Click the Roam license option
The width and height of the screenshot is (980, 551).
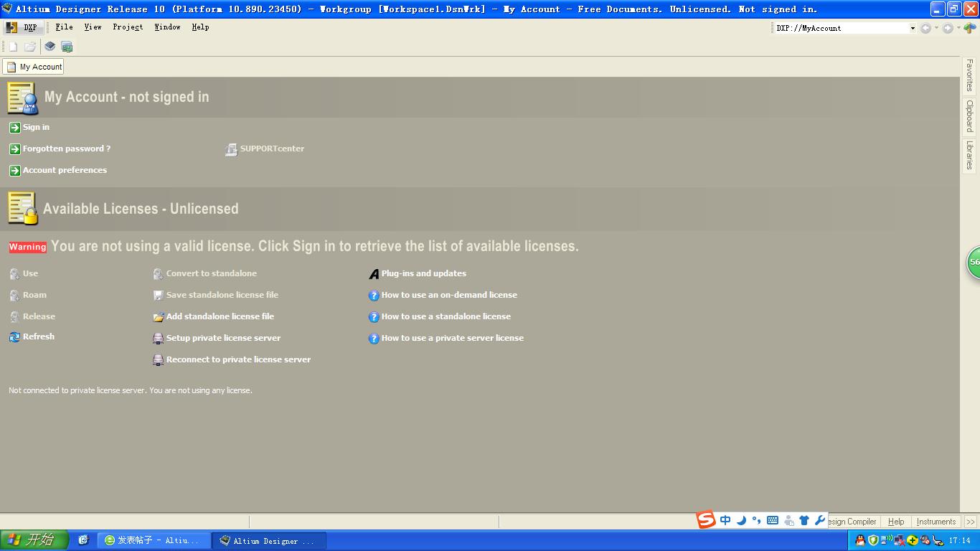point(34,295)
